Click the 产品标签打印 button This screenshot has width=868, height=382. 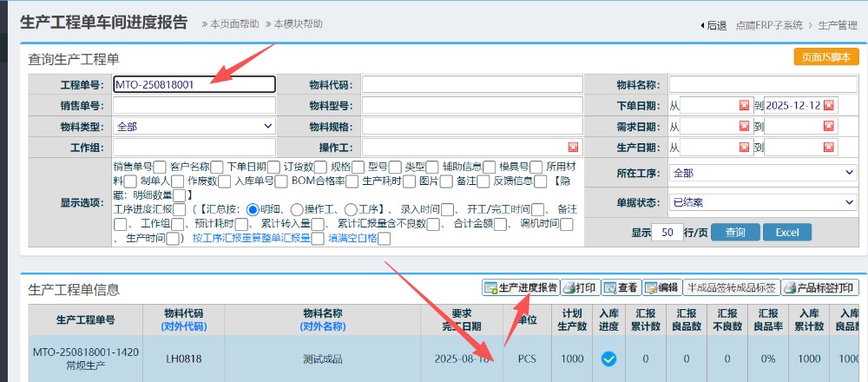pos(819,287)
